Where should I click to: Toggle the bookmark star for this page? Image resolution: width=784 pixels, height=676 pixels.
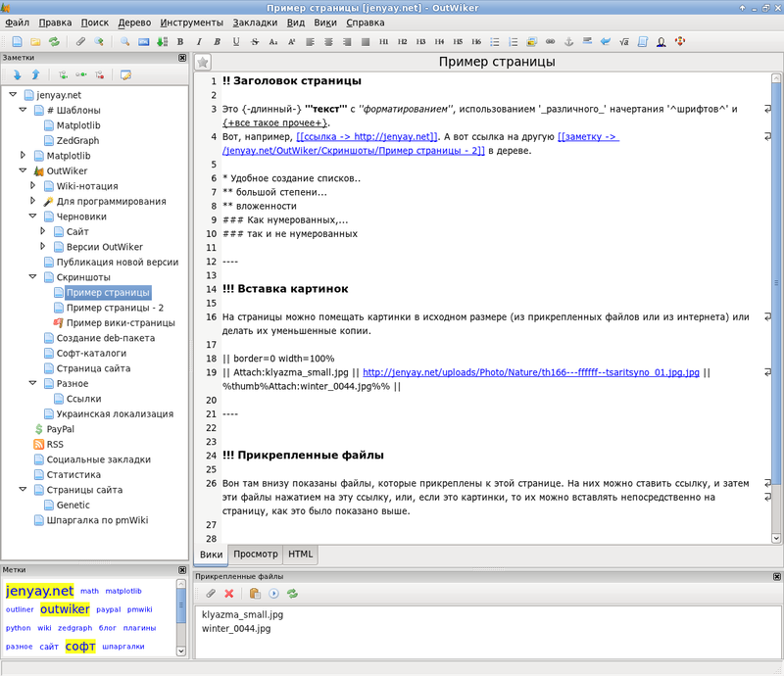[203, 62]
